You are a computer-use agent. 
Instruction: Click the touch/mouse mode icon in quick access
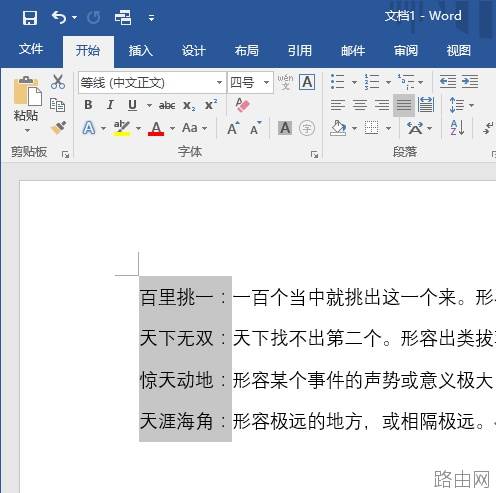tap(122, 17)
